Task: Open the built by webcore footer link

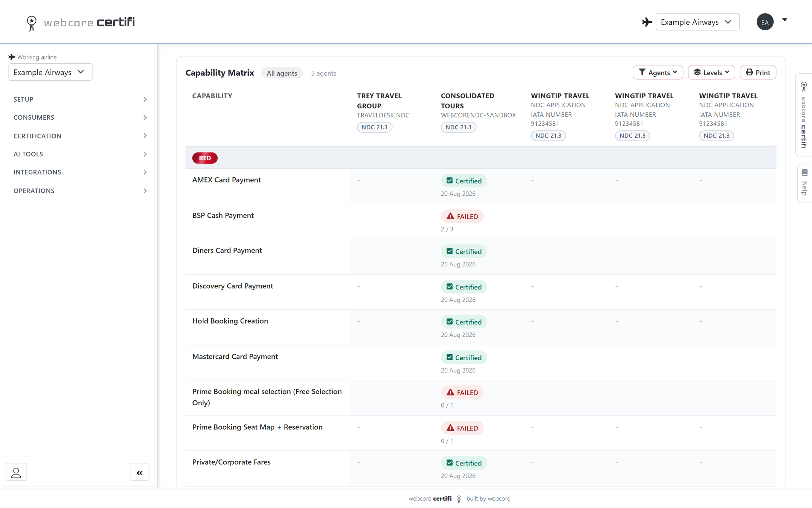Action: (x=488, y=499)
